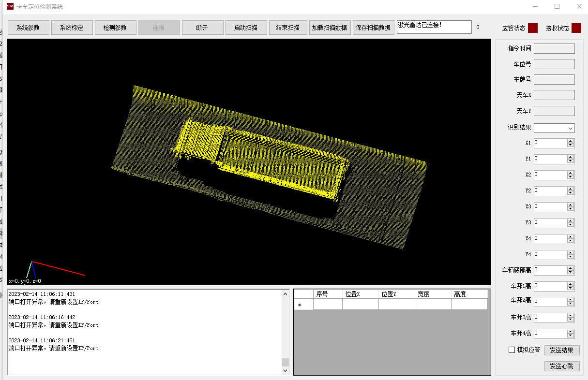The height and width of the screenshot is (380, 588).
Task: Click the 系统标定 calibration button
Action: click(x=72, y=28)
